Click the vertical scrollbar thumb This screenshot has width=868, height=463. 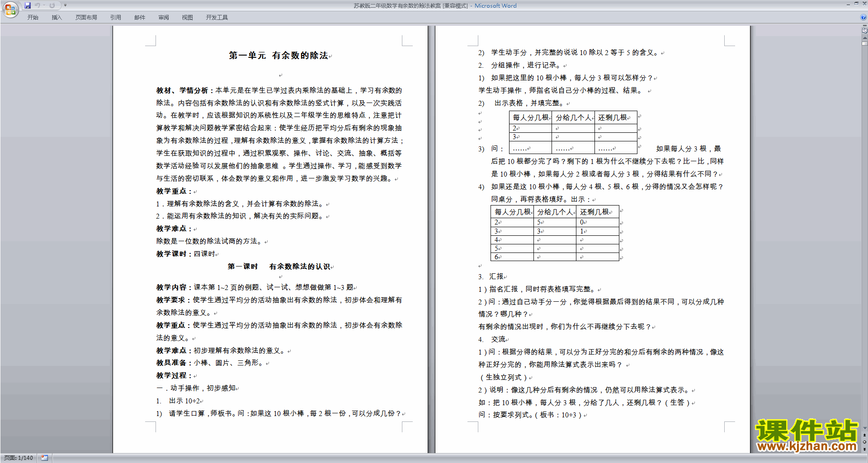[864, 43]
